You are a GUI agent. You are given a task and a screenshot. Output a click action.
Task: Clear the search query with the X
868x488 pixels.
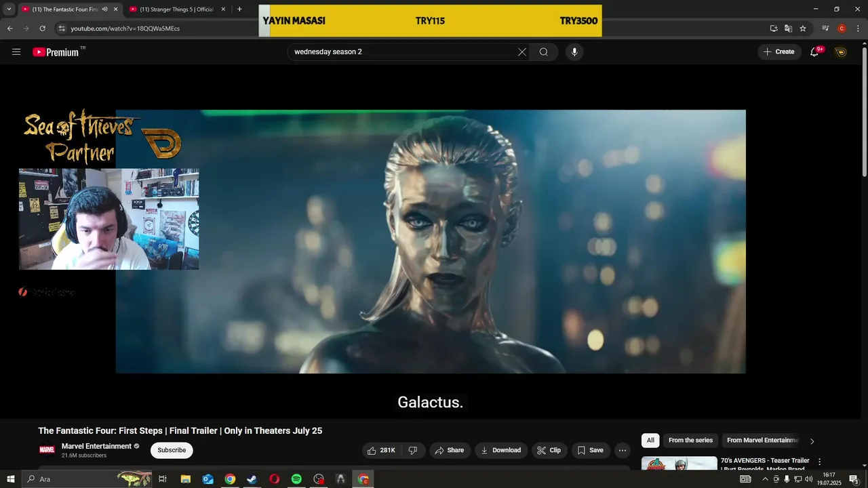522,52
